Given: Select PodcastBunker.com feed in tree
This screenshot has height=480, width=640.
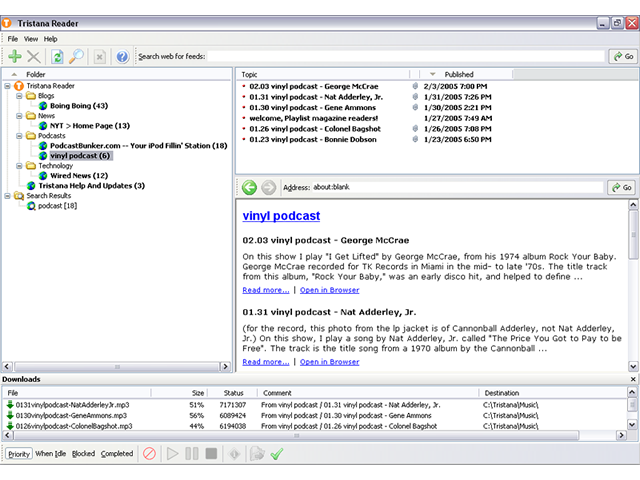Looking at the screenshot, I should [138, 146].
